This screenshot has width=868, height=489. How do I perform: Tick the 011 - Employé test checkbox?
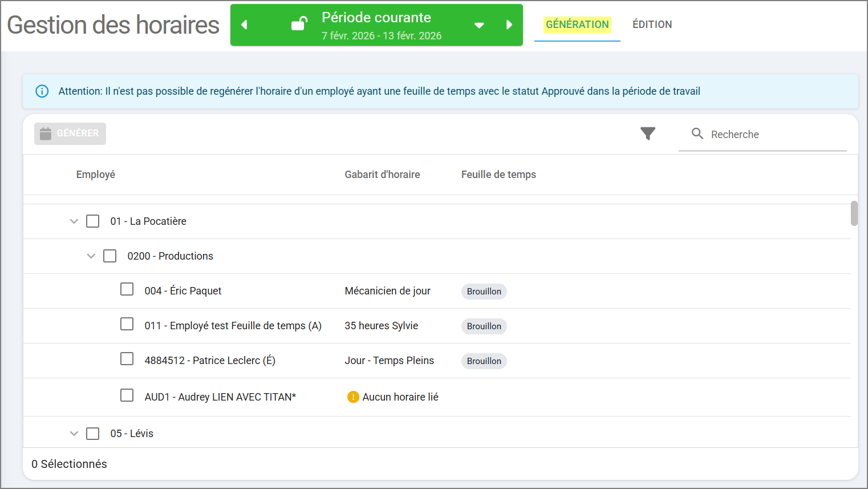click(x=127, y=325)
